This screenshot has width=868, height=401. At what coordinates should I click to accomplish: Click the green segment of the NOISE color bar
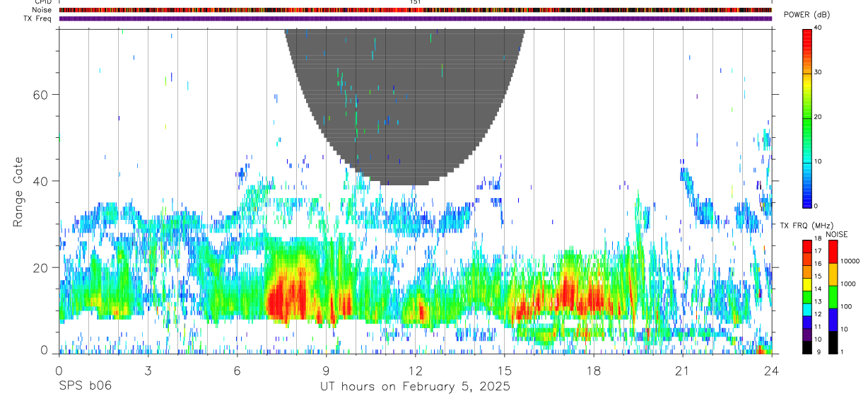[833, 297]
